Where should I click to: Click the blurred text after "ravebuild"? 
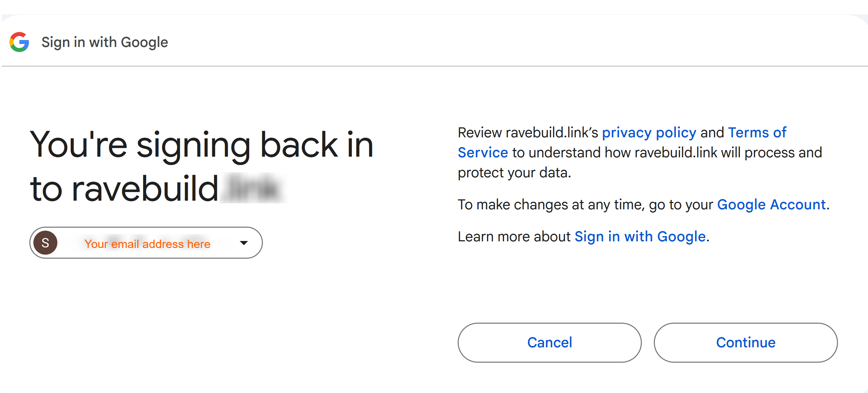tap(252, 188)
